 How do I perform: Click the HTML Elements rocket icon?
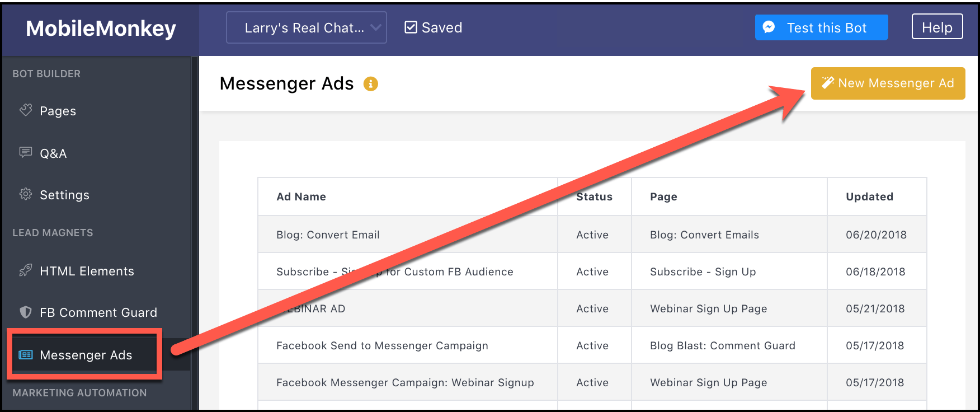pyautogui.click(x=26, y=270)
